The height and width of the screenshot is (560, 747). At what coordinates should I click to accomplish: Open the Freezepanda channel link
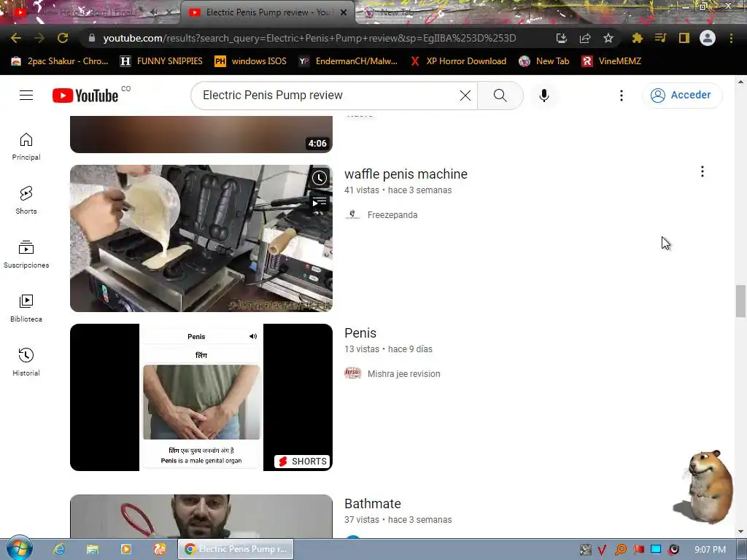point(392,215)
